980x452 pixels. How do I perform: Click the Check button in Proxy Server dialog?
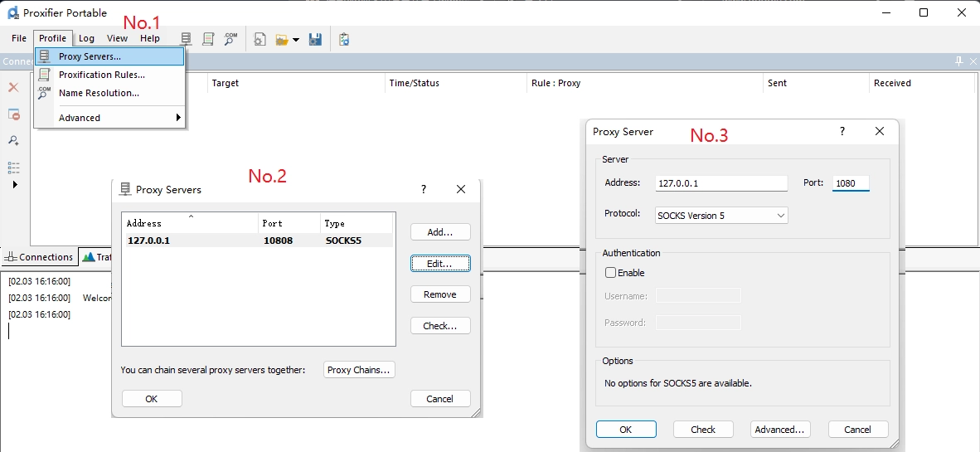[703, 430]
